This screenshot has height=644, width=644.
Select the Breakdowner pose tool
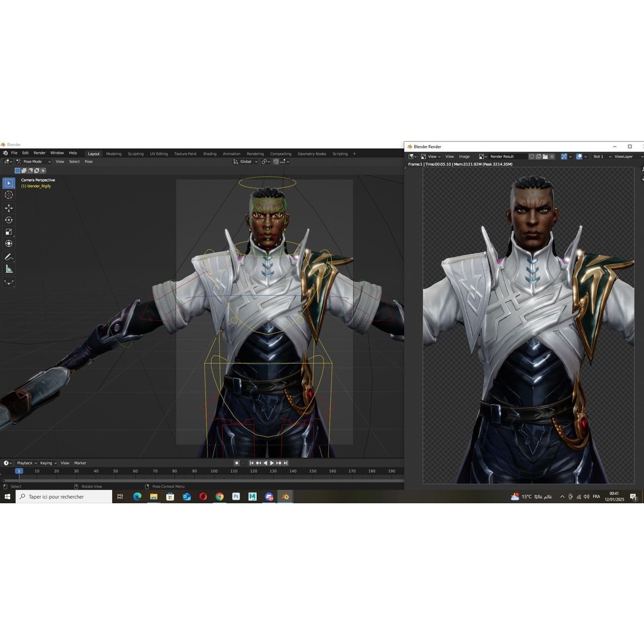click(x=8, y=283)
